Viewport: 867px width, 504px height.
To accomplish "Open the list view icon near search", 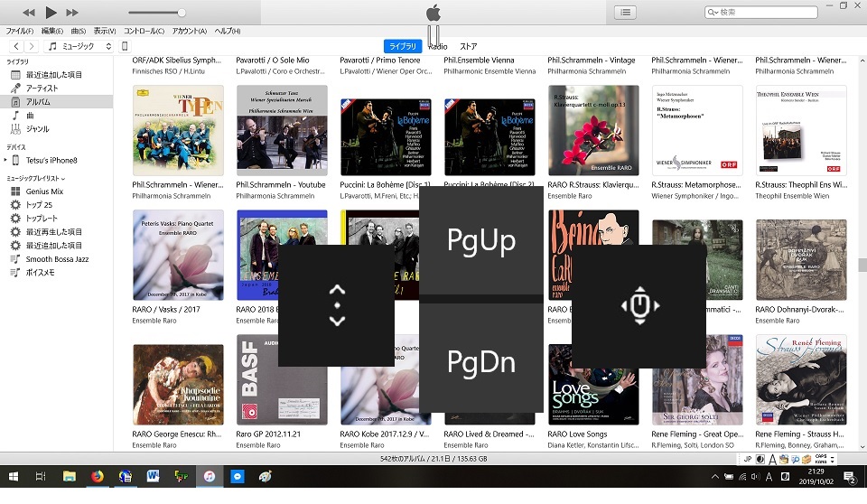I will 625,12.
